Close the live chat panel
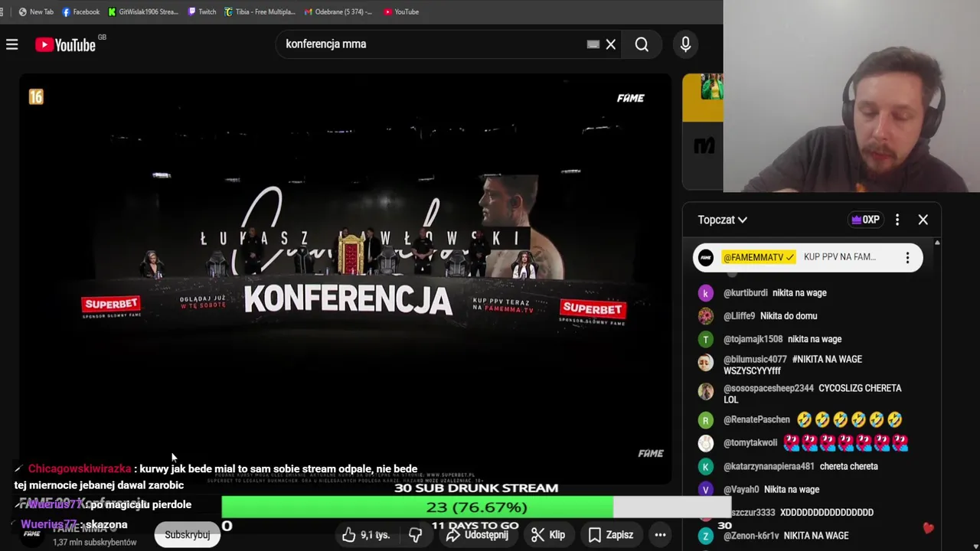The width and height of the screenshot is (980, 551). click(923, 220)
